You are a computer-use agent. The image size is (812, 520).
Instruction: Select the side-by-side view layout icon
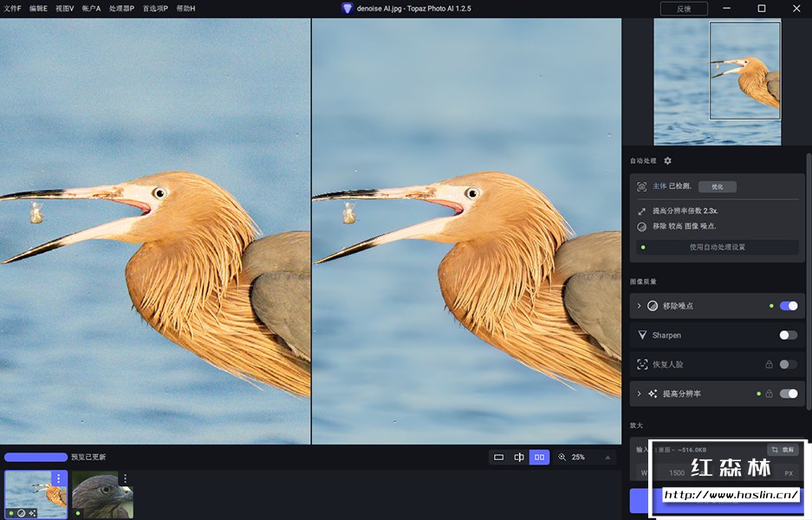pos(539,457)
